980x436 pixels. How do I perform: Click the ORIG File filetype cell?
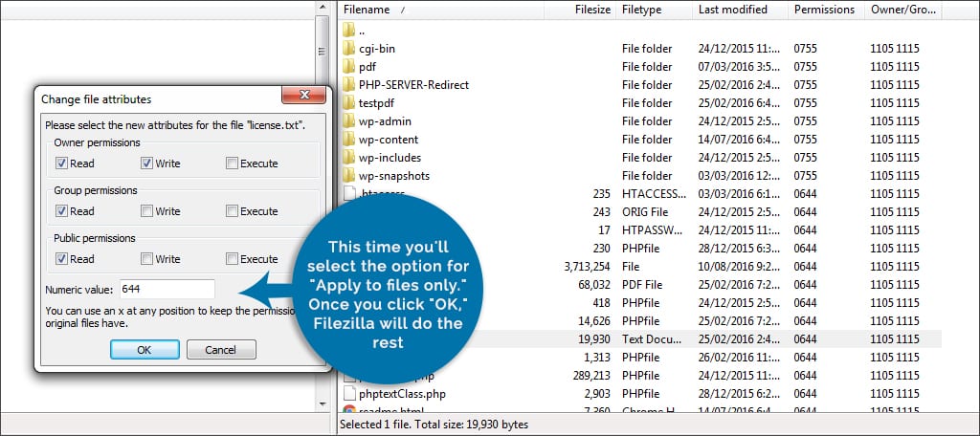[x=645, y=211]
